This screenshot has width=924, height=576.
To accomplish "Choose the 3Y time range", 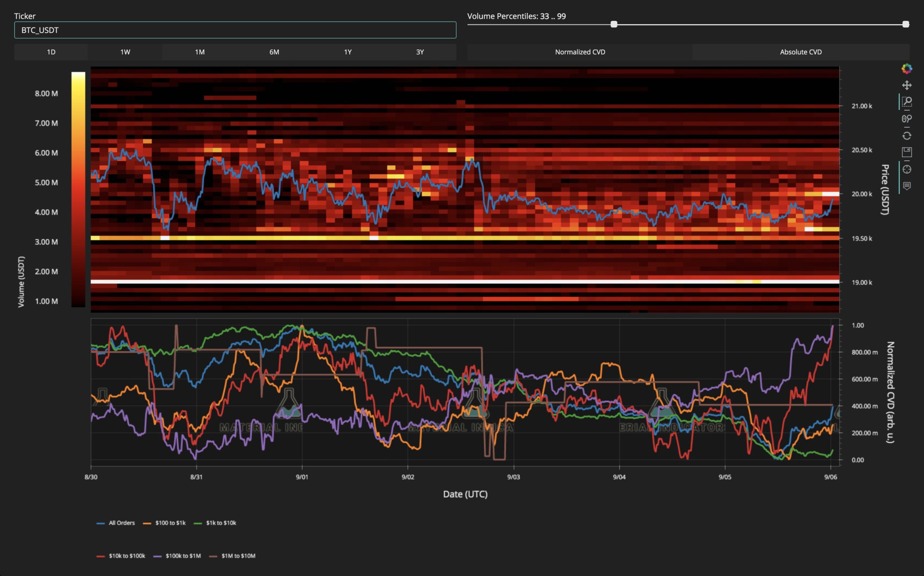I will pos(420,52).
